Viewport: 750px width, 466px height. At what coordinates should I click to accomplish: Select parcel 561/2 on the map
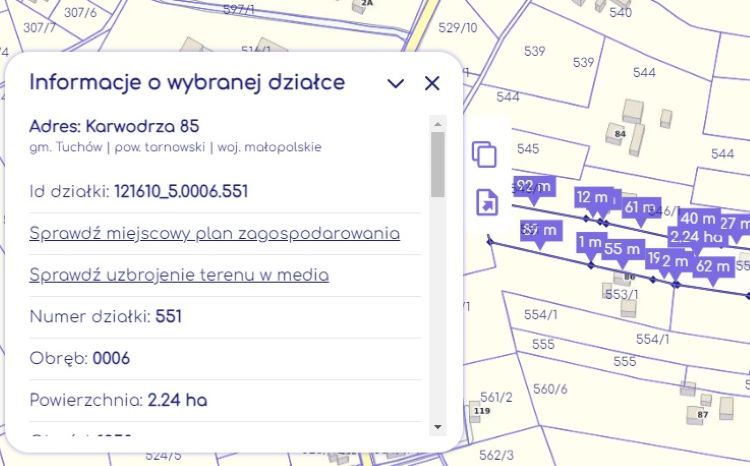[x=496, y=397]
